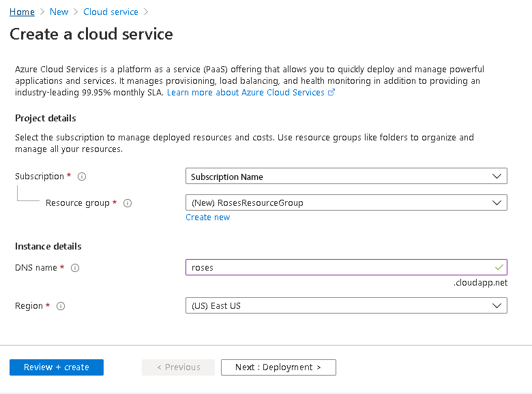Click the Previous button

[179, 367]
